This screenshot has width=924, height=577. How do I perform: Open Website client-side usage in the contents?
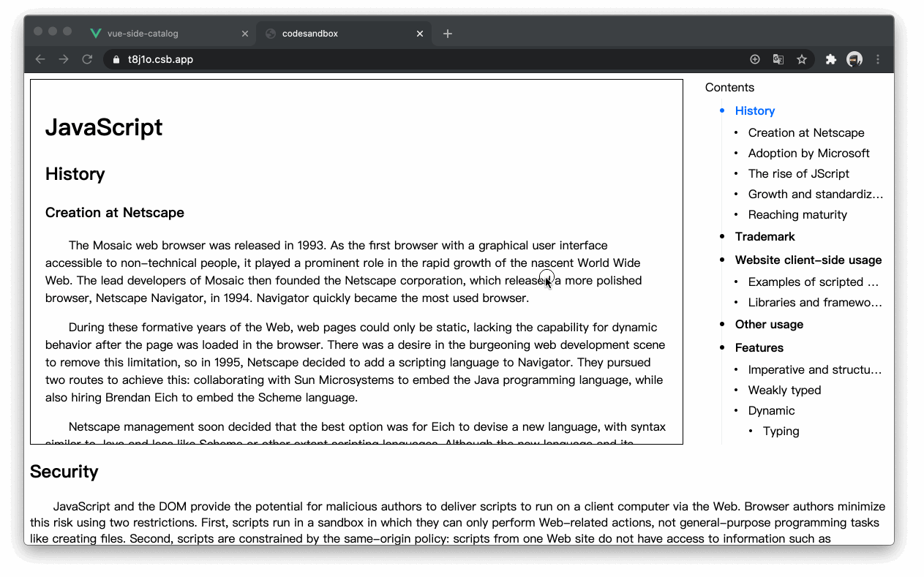click(808, 260)
